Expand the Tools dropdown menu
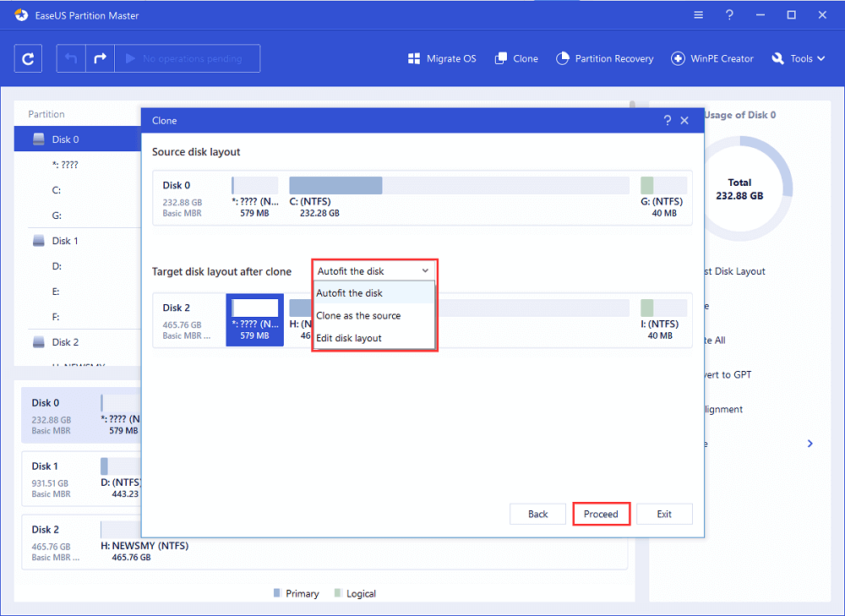The image size is (845, 616). click(x=793, y=58)
